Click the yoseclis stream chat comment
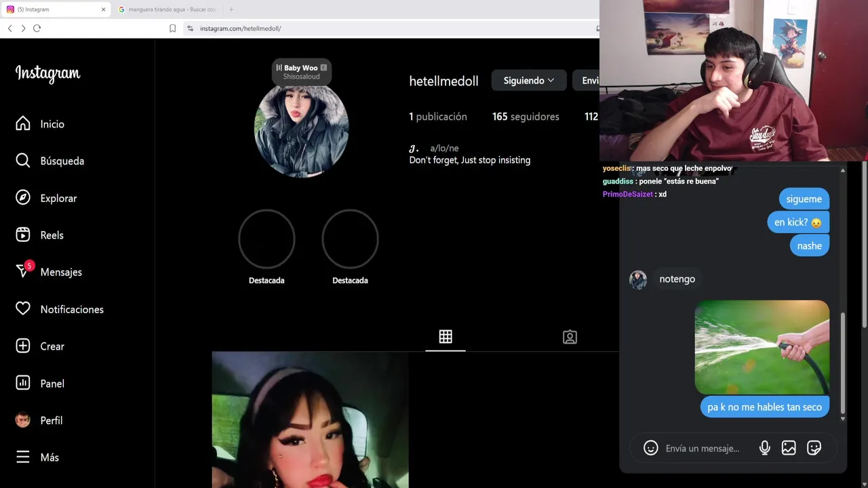868x488 pixels. [667, 168]
